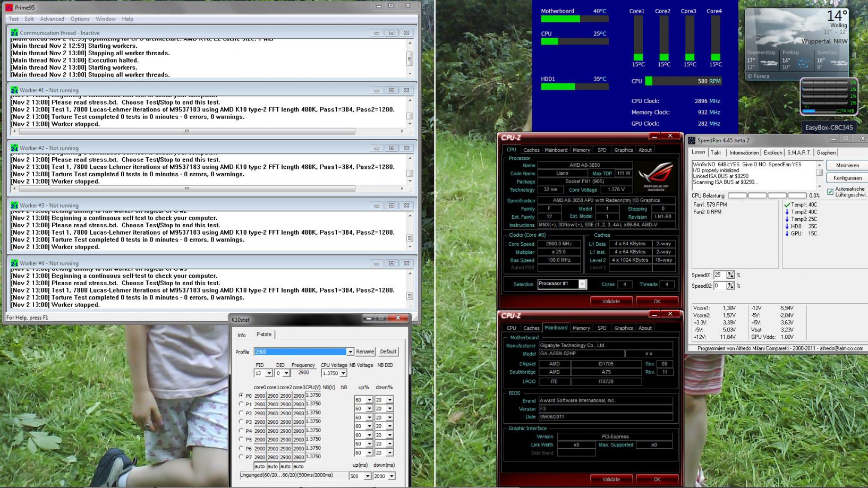
Task: Click the Freitag forecast snow icon
Action: point(803,63)
